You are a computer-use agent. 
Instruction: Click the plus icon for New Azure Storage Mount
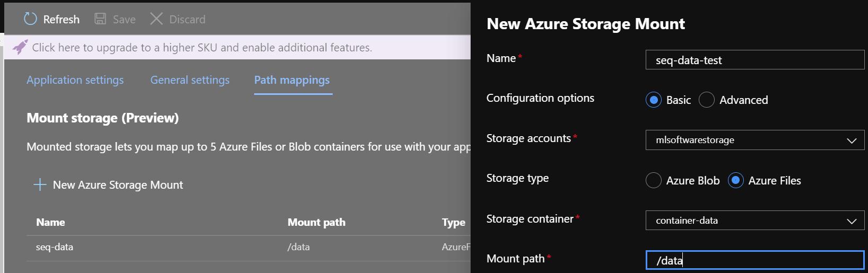[x=40, y=184]
